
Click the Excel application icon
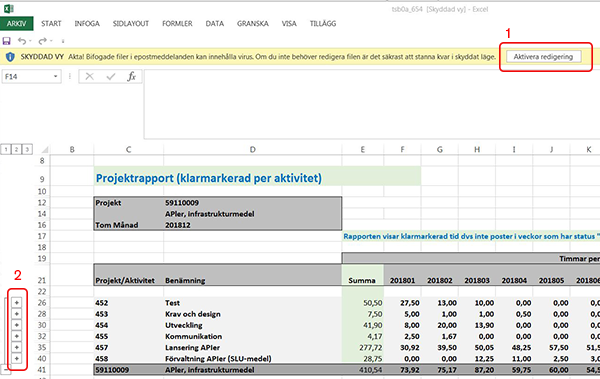coord(8,8)
